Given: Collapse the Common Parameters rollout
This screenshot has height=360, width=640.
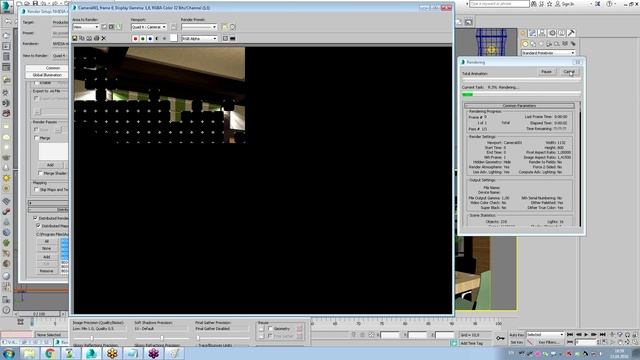Looking at the screenshot, I should 519,106.
